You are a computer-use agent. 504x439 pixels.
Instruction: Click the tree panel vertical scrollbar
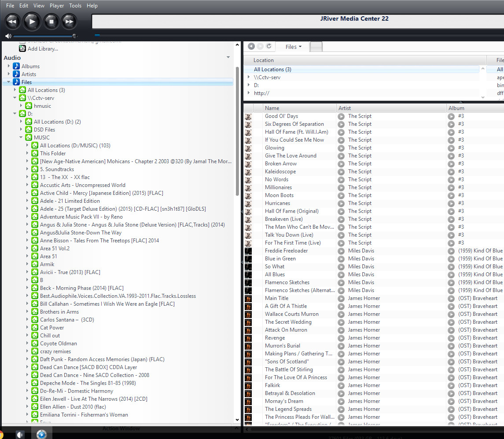tap(237, 132)
